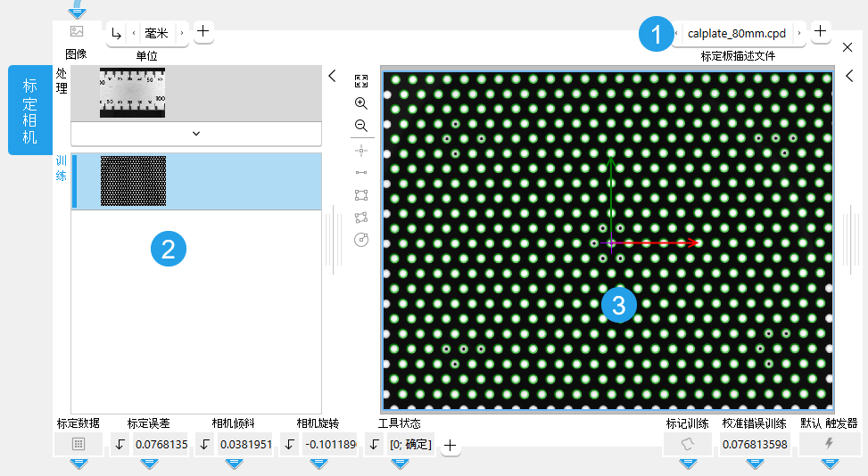Select the point tool in the viewer toolbar
Screen dimensions: 868x476
tap(361, 150)
